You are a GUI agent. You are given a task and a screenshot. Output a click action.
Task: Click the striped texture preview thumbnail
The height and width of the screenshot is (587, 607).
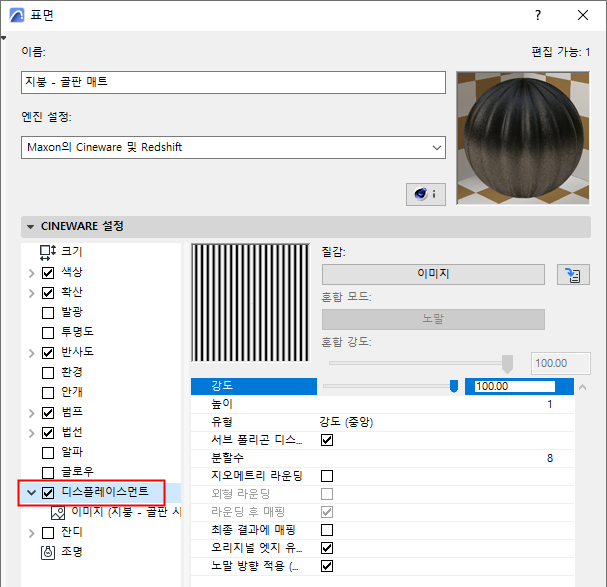tap(250, 303)
